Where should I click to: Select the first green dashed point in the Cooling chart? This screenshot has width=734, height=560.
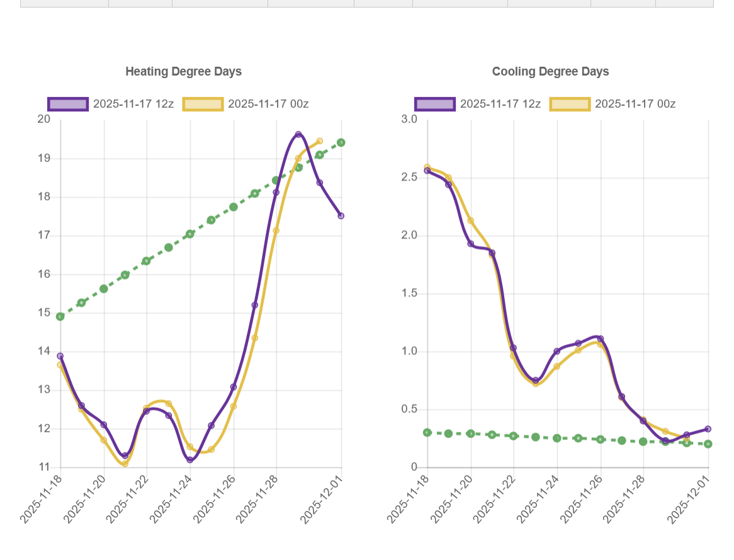coord(427,432)
